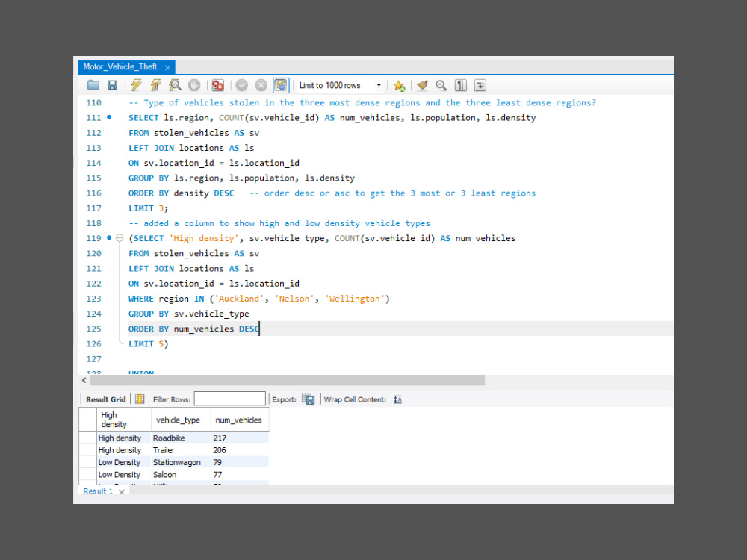This screenshot has width=747, height=560.
Task: Click line number 125 in the gutter
Action: (93, 329)
